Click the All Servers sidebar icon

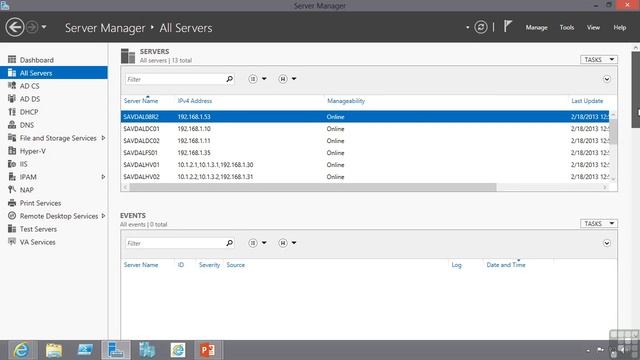[12, 73]
